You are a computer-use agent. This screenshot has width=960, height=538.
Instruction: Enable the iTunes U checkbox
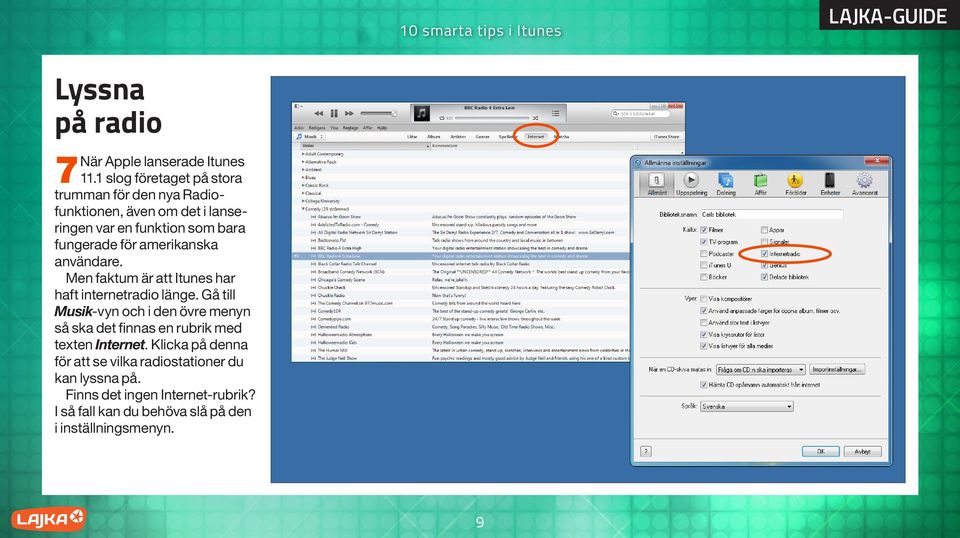coord(703,265)
